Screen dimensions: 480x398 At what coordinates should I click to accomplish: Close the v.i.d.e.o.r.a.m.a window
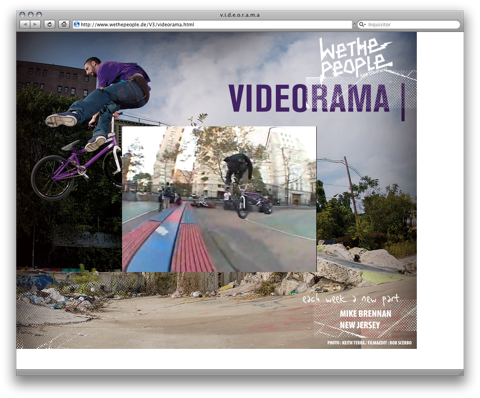click(x=22, y=15)
